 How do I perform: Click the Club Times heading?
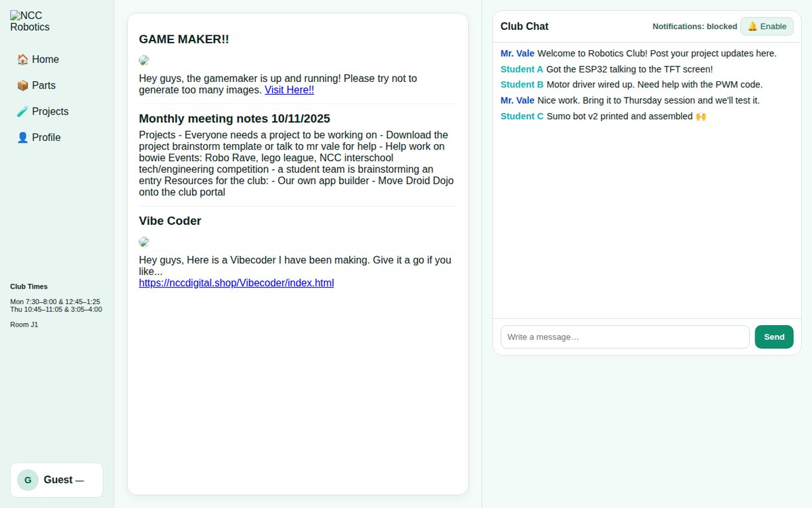29,287
